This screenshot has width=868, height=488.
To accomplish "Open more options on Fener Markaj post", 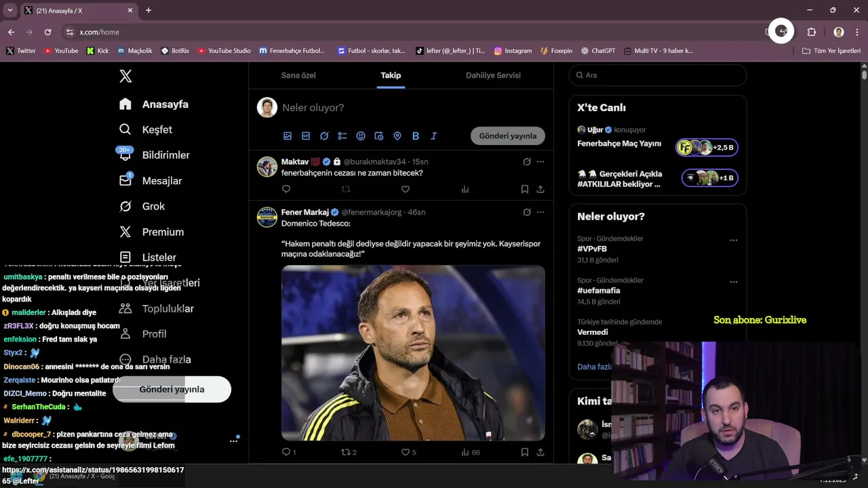I will pyautogui.click(x=540, y=212).
